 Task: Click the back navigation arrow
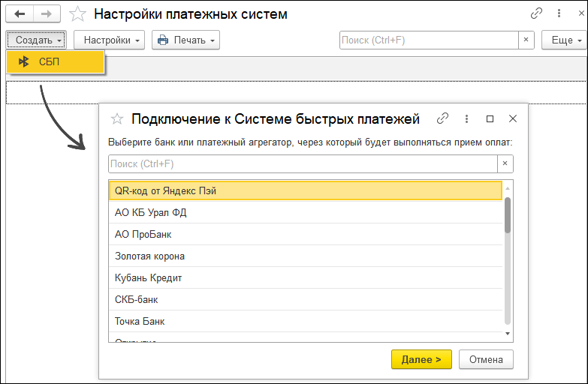point(20,13)
